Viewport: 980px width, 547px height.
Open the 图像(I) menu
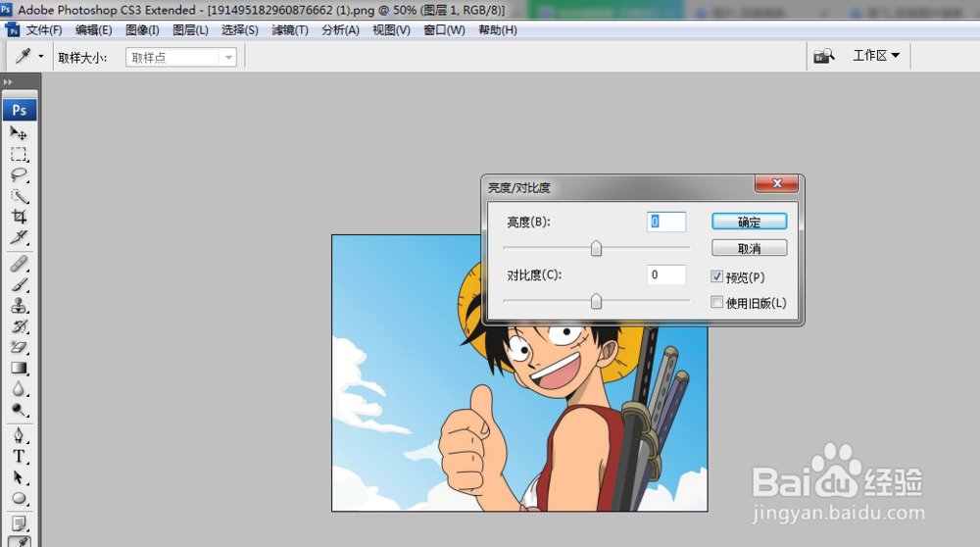point(142,30)
